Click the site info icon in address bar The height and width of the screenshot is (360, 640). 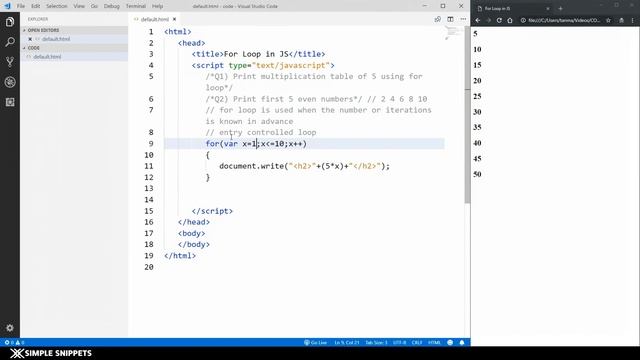[523, 20]
